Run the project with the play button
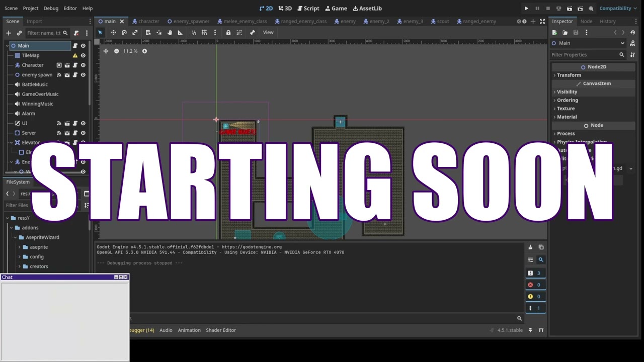This screenshot has height=362, width=644. [526, 9]
